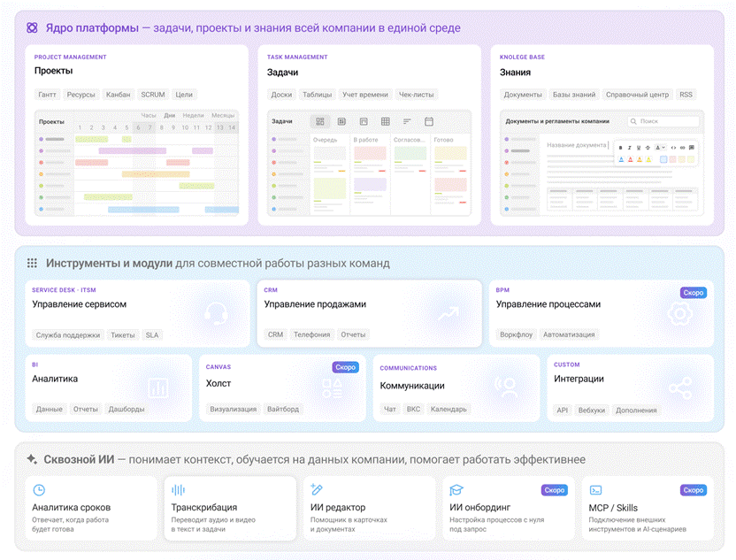Click the headset icon in Управление сервисом card

(x=217, y=313)
